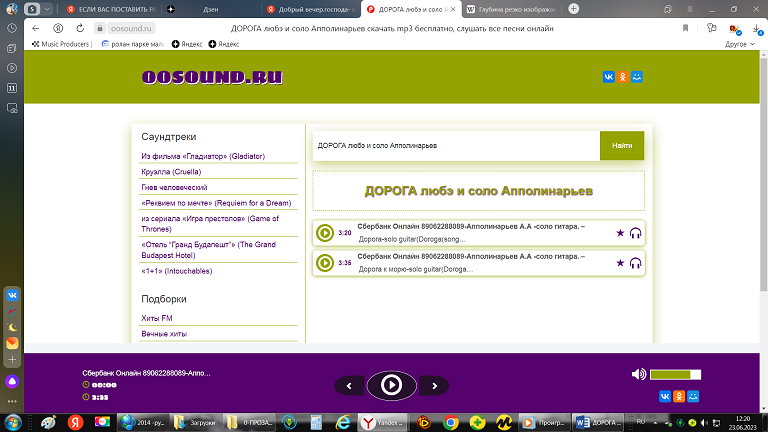Viewport: 768px width, 432px height.
Task: Switch to the Глубина резко изображаемого tab
Action: coord(512,9)
